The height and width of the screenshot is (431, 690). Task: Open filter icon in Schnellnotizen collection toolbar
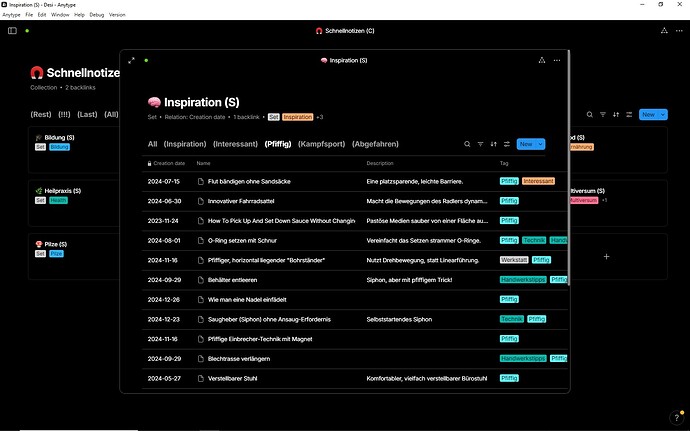click(603, 114)
